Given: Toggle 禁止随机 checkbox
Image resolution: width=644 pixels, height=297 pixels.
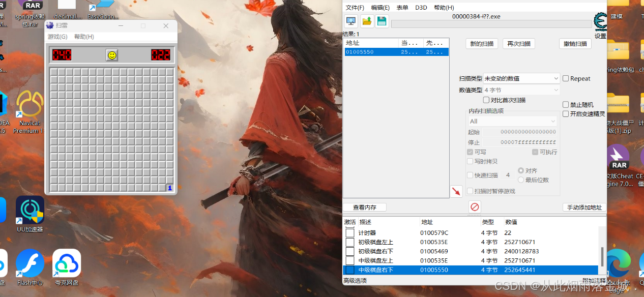Looking at the screenshot, I should [566, 104].
